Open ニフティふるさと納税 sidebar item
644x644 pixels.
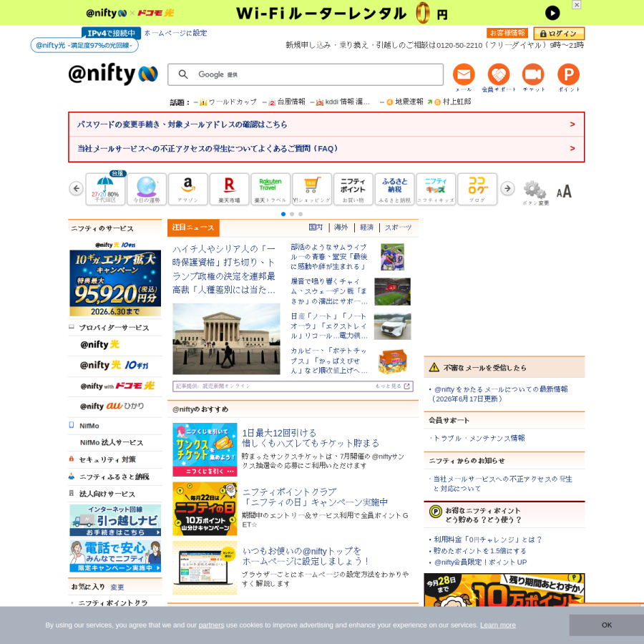[x=115, y=477]
